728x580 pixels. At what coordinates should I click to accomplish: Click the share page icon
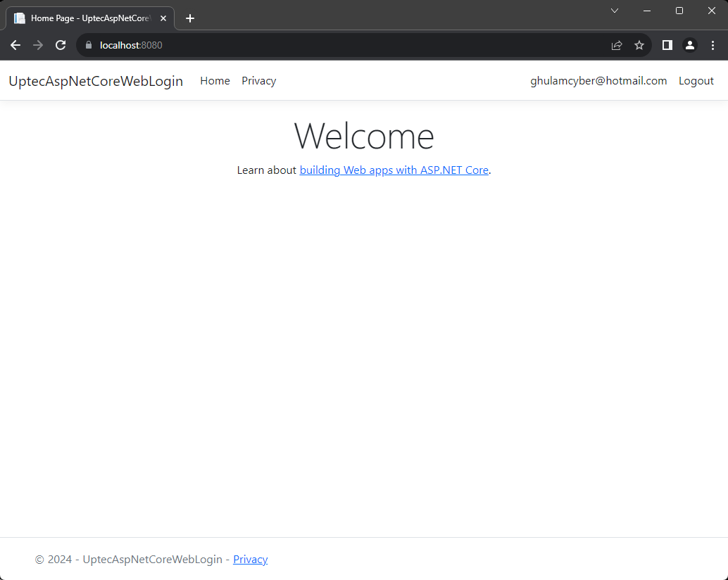tap(617, 45)
